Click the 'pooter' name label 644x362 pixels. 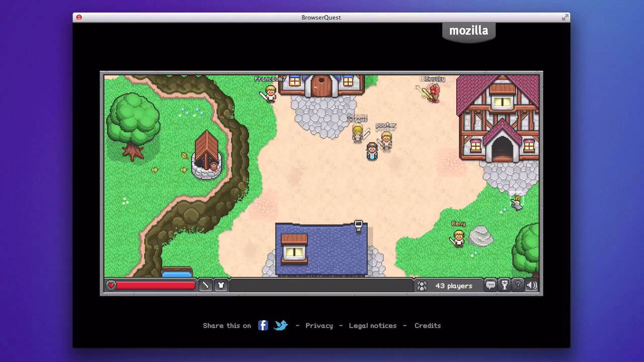point(386,125)
